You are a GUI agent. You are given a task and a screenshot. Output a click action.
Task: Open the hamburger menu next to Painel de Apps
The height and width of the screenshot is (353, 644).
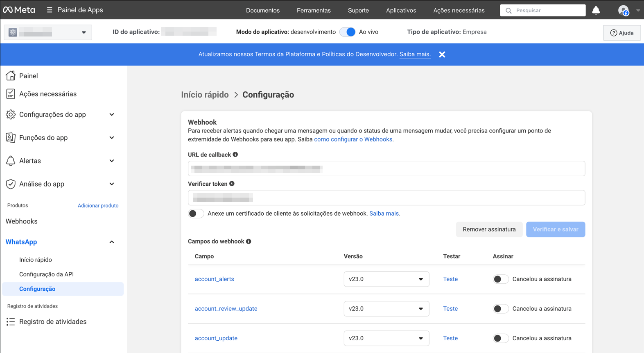pyautogui.click(x=50, y=10)
